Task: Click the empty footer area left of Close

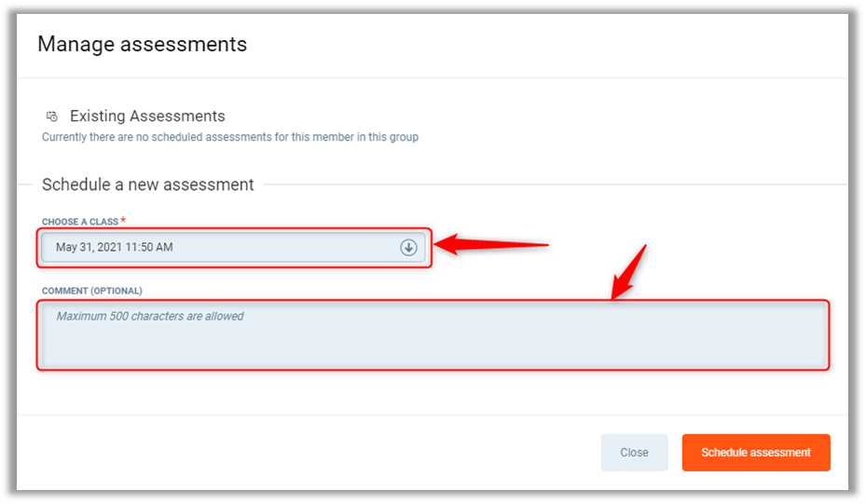Action: 308,453
